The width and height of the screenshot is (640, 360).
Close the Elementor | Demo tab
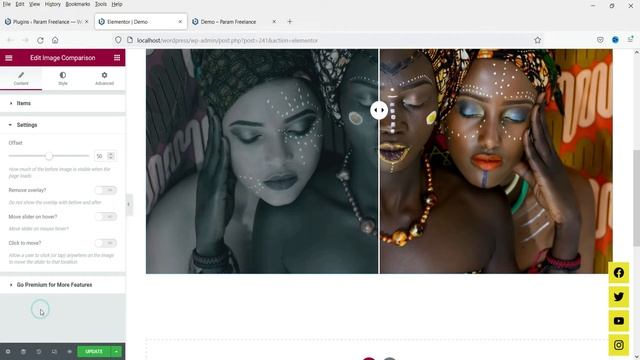point(180,22)
